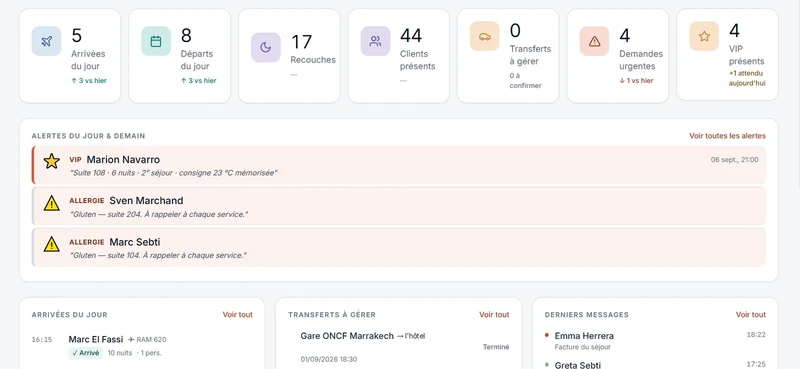The height and width of the screenshot is (369, 800).
Task: Select the 44 Clients présents stat card
Action: [399, 56]
